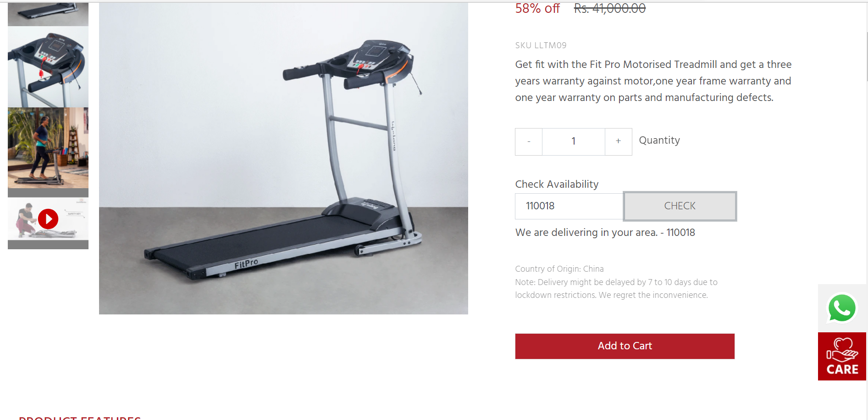868x420 pixels.
Task: Open the red CARE support widget
Action: click(842, 356)
